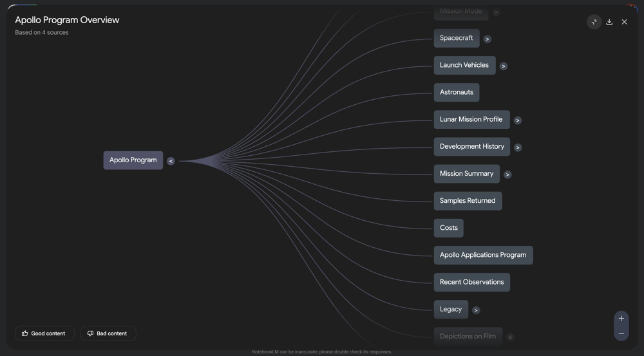Click the Recent Observations node
The height and width of the screenshot is (356, 644).
(x=471, y=282)
